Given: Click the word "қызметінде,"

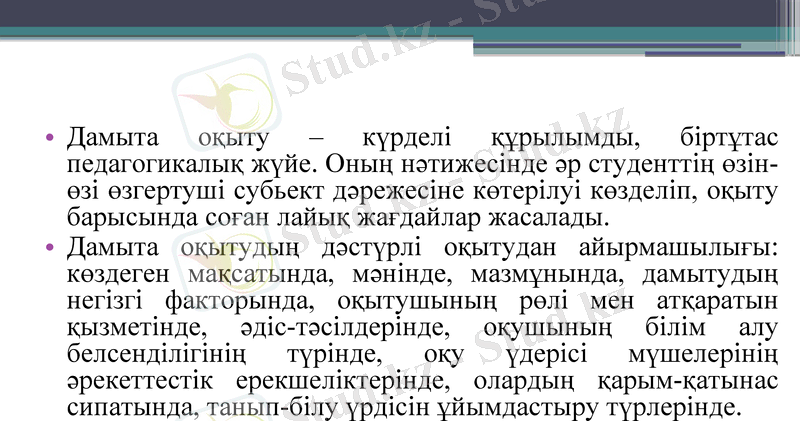Looking at the screenshot, I should pyautogui.click(x=137, y=329).
